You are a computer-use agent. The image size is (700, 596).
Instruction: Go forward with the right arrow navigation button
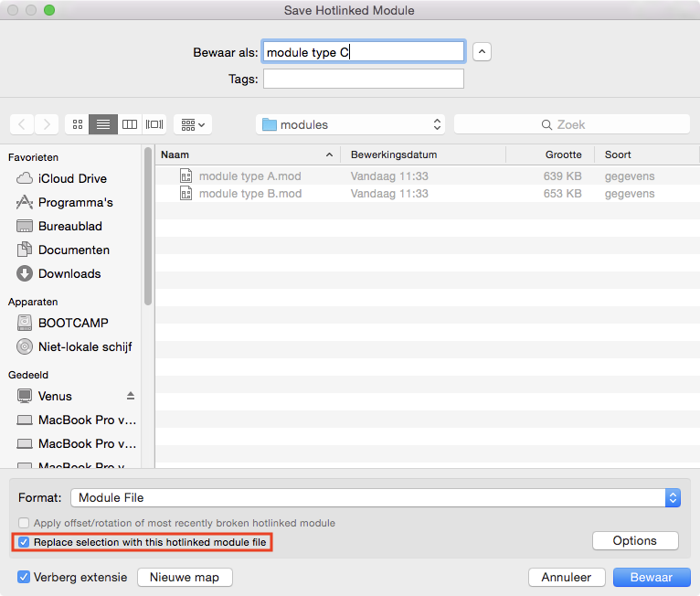point(47,124)
